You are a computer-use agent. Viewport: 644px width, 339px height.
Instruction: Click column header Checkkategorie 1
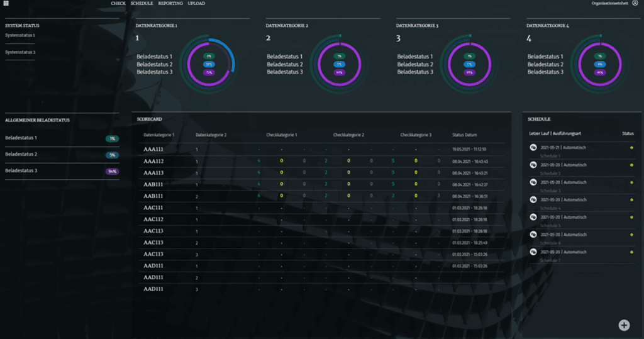(281, 135)
